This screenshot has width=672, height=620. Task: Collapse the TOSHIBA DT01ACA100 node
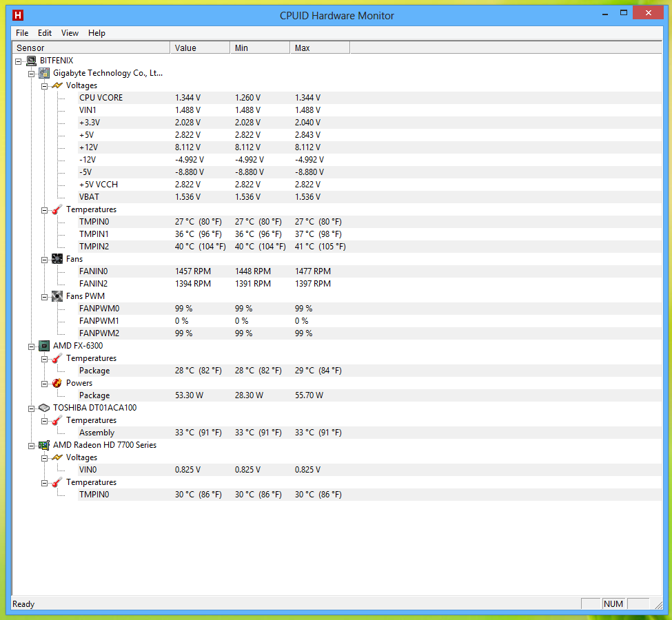(31, 409)
